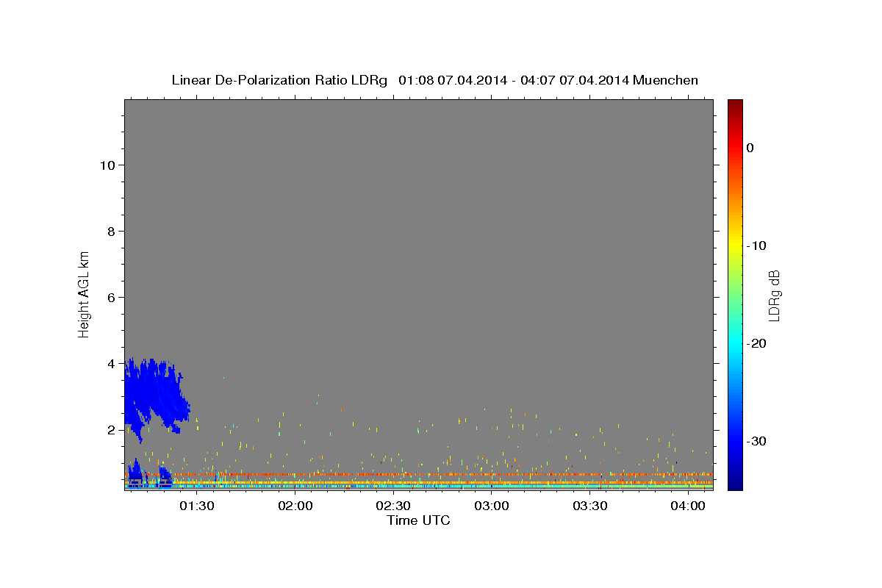Click the 01:30 time tick label

197,506
